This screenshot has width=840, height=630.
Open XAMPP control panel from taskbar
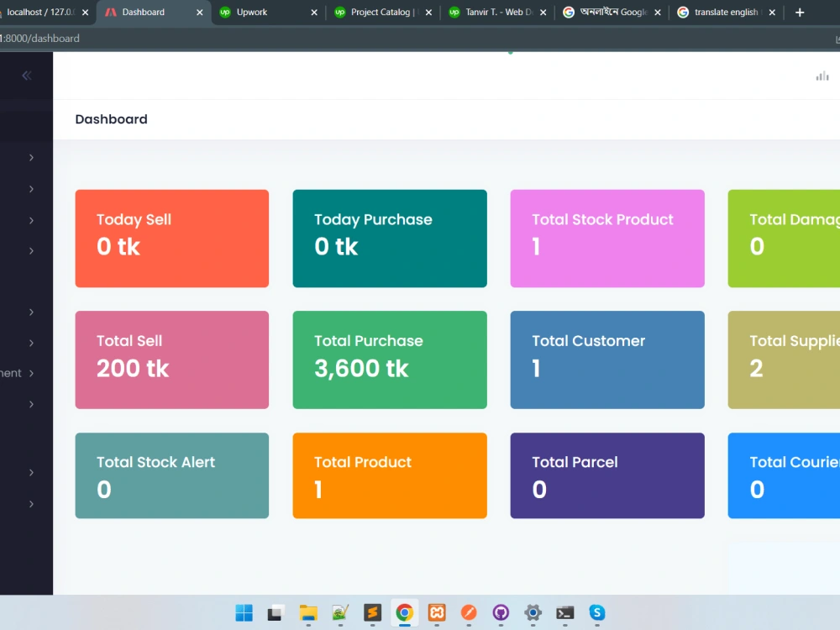[x=437, y=613]
